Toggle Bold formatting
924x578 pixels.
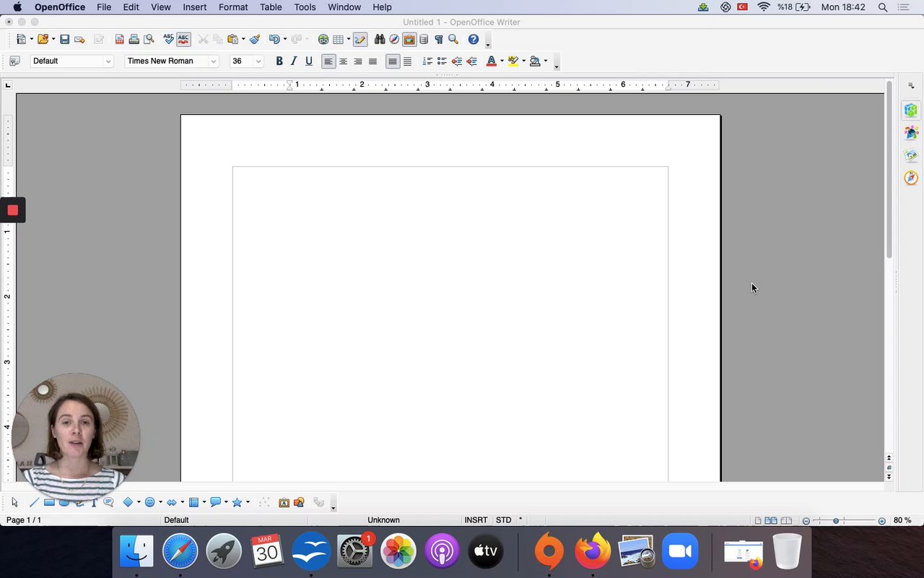click(x=279, y=61)
